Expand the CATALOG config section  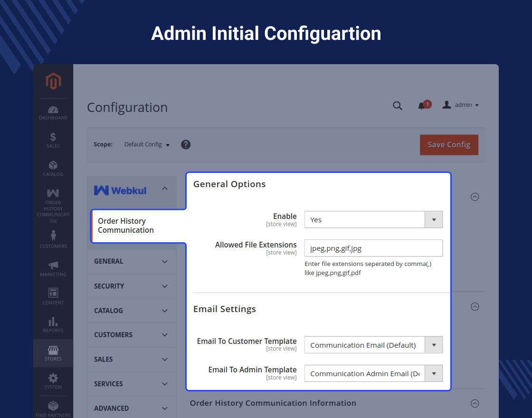click(132, 311)
